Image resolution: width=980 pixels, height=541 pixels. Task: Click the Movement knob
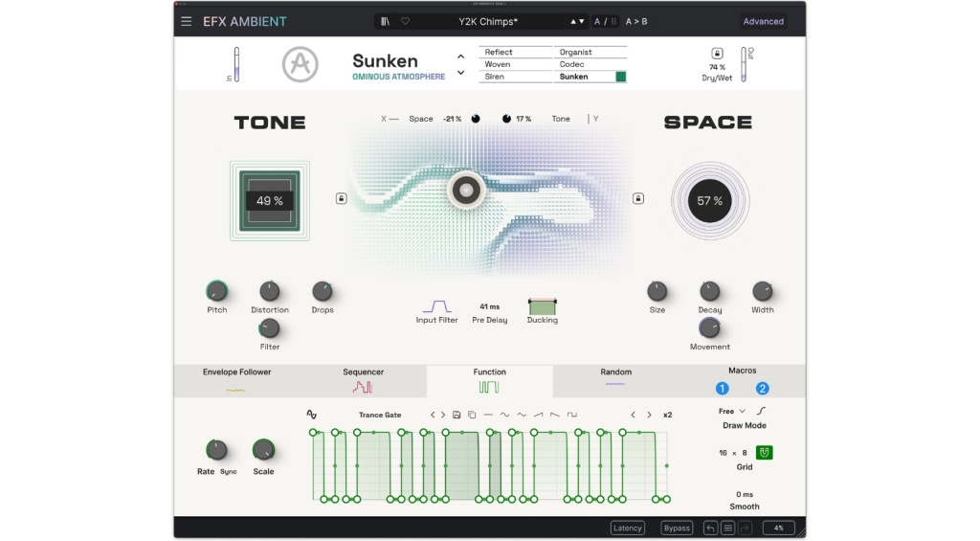(x=709, y=328)
